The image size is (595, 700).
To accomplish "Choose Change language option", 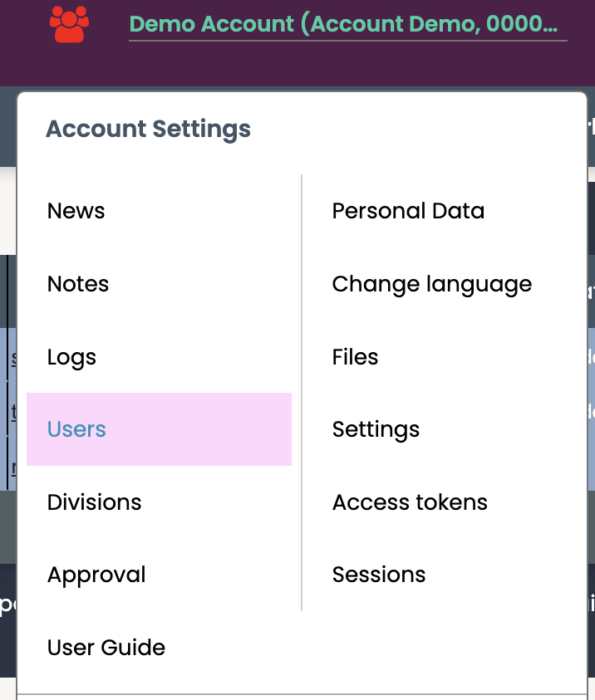I will click(x=432, y=285).
